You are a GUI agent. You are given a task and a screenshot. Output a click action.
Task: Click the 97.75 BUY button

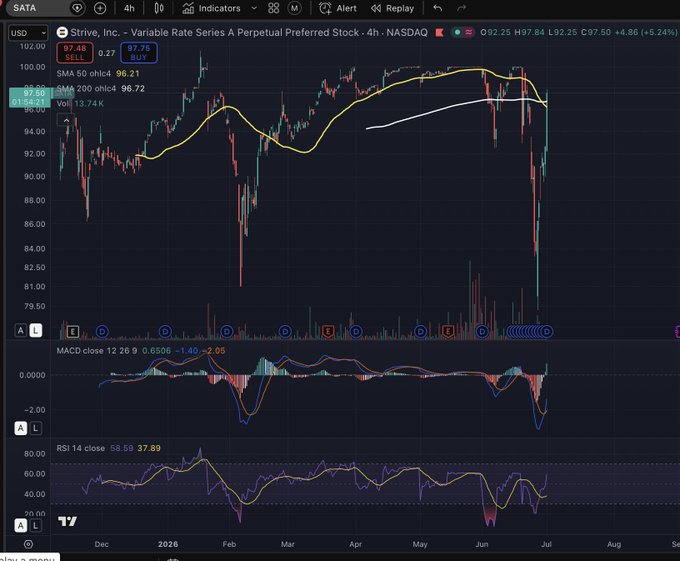click(x=139, y=53)
